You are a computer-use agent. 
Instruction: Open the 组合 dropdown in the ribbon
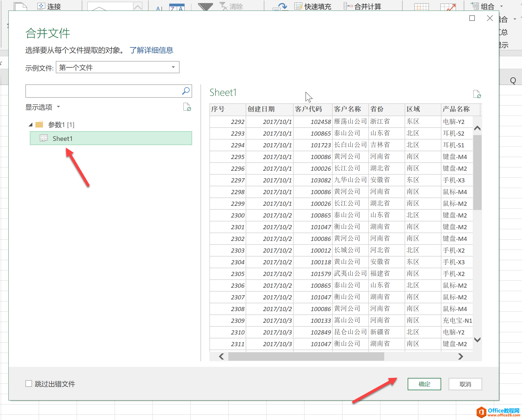pos(501,6)
